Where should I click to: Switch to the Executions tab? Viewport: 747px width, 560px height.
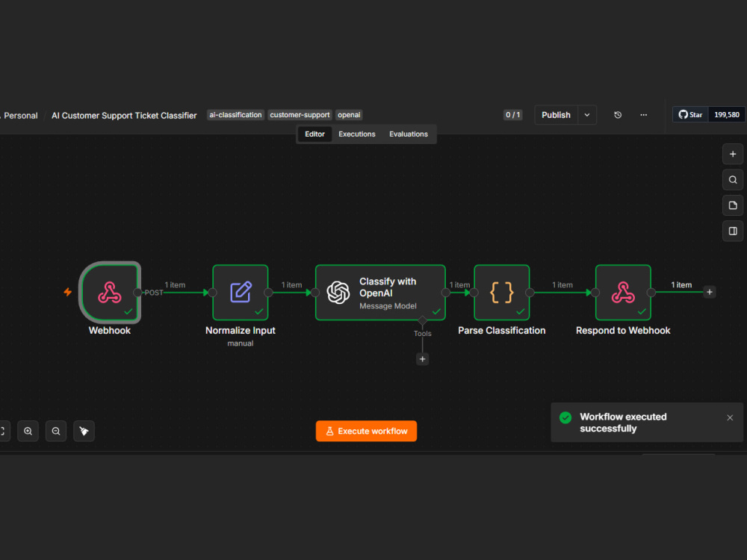(x=357, y=134)
